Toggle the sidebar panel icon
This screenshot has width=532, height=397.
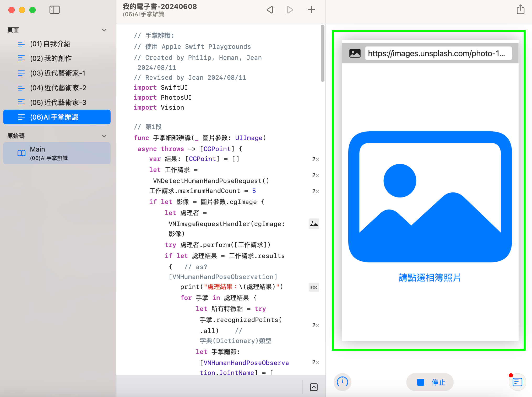tap(55, 10)
